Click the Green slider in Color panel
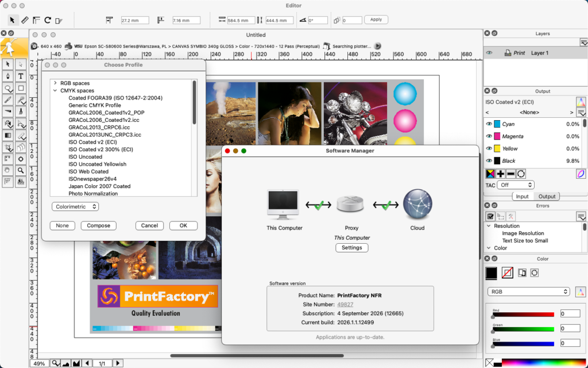The height and width of the screenshot is (368, 588). point(523,329)
